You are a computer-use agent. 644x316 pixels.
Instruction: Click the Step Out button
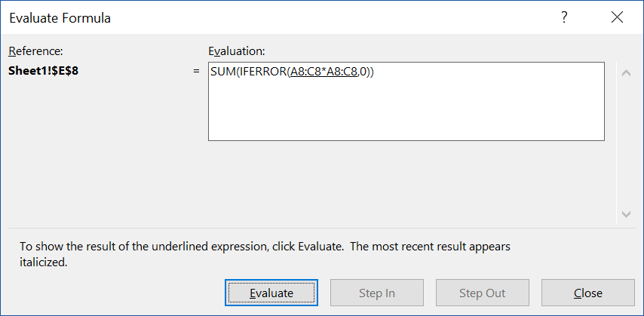[482, 293]
